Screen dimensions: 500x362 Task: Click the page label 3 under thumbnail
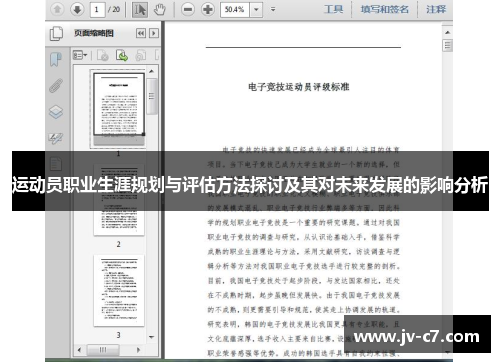click(118, 335)
